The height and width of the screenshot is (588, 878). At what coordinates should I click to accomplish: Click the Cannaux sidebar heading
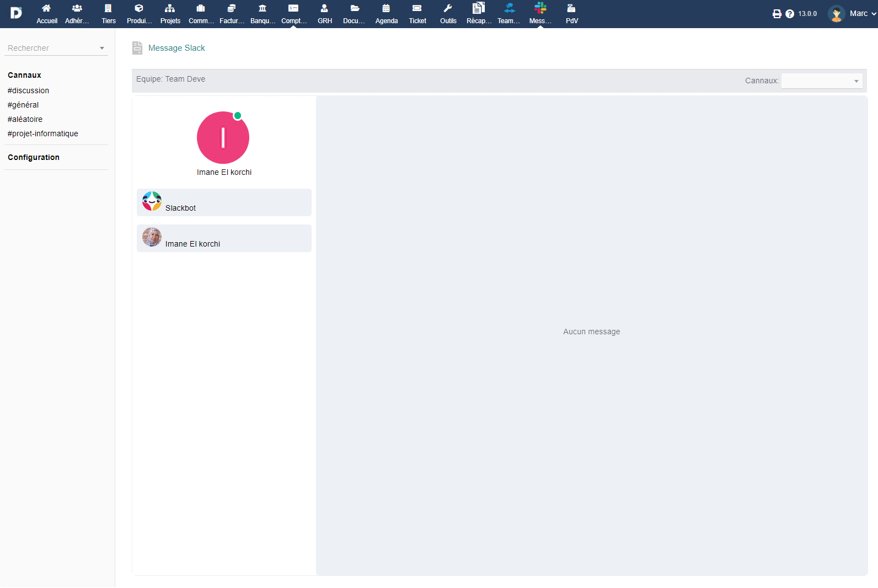pos(24,75)
